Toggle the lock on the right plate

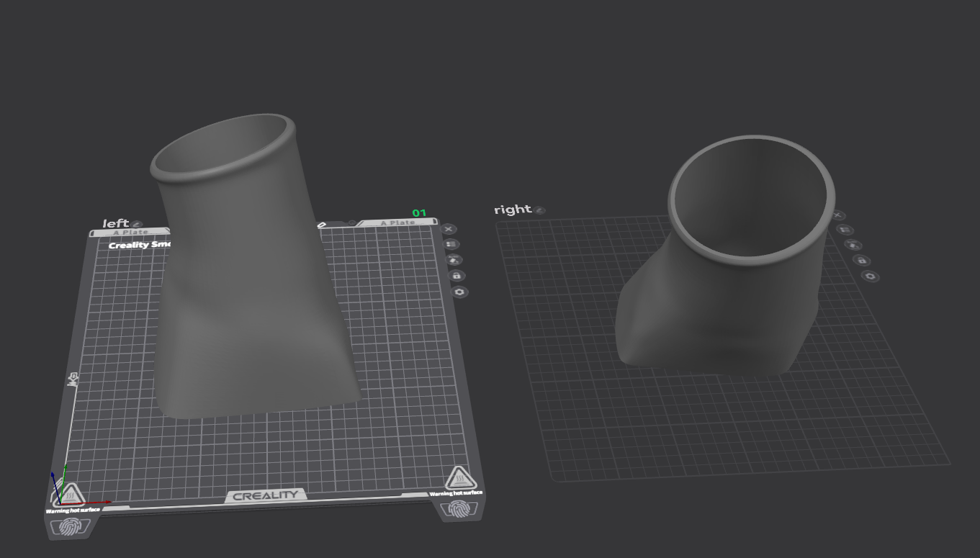(x=862, y=261)
